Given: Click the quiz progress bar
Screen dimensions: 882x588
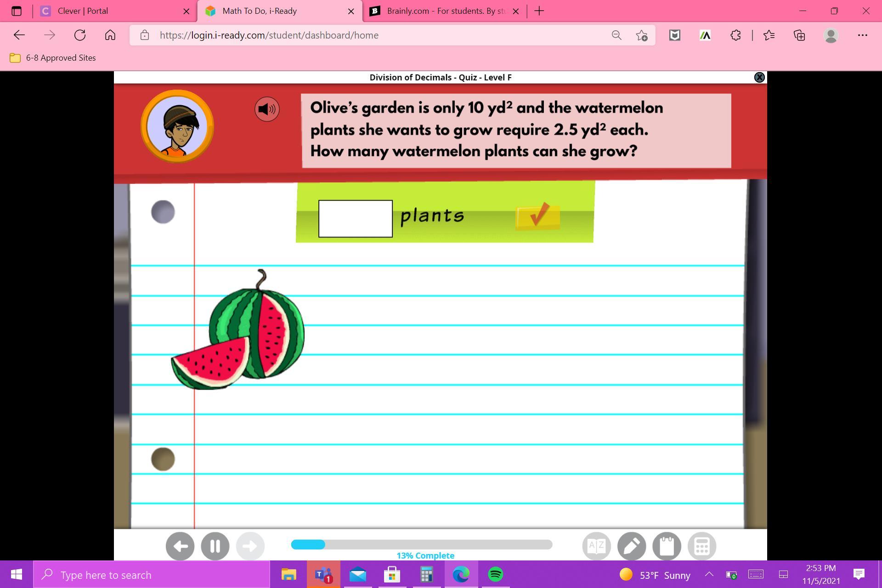Looking at the screenshot, I should pyautogui.click(x=421, y=545).
